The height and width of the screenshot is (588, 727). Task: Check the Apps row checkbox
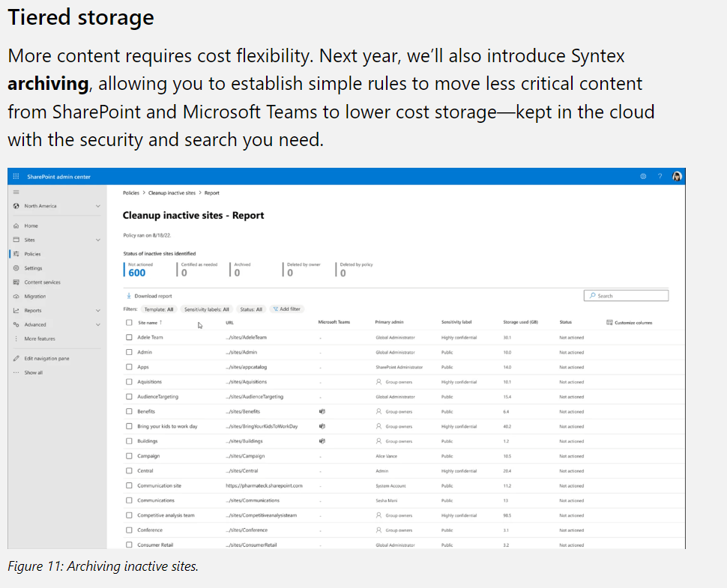tap(129, 367)
